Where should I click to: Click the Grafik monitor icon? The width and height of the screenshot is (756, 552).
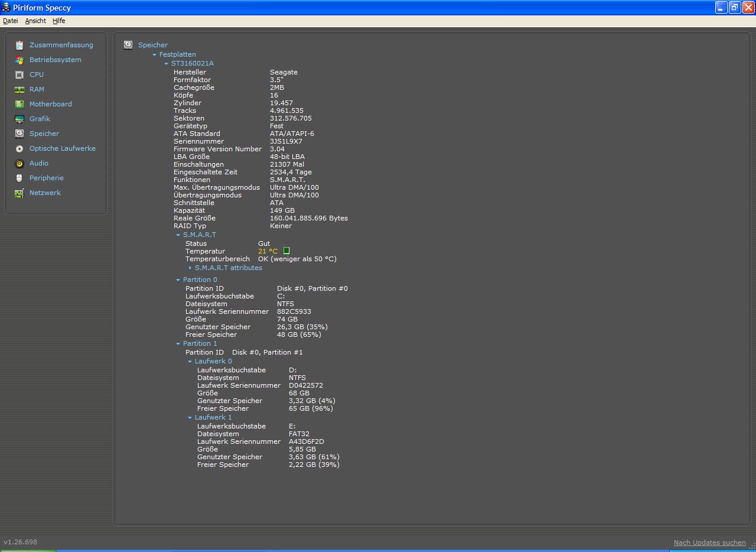pos(19,119)
